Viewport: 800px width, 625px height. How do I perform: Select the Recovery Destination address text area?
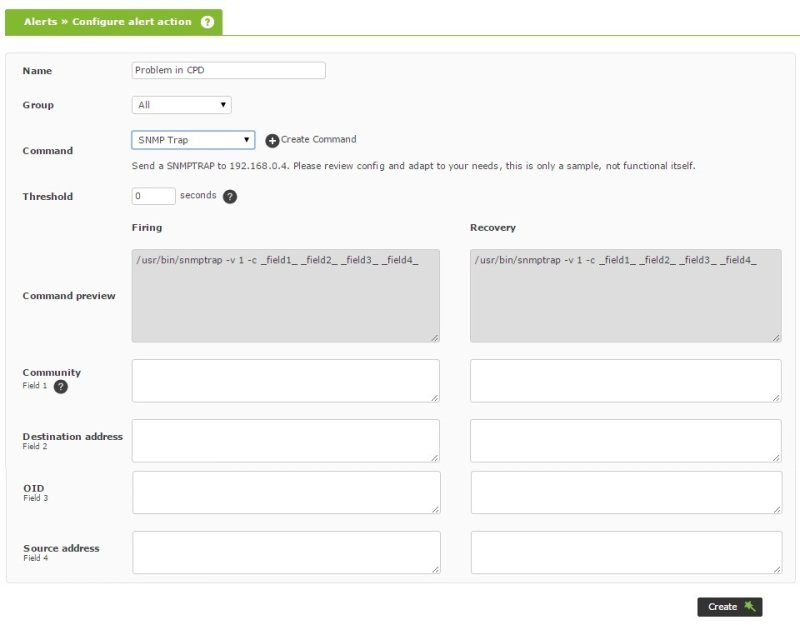tap(626, 441)
